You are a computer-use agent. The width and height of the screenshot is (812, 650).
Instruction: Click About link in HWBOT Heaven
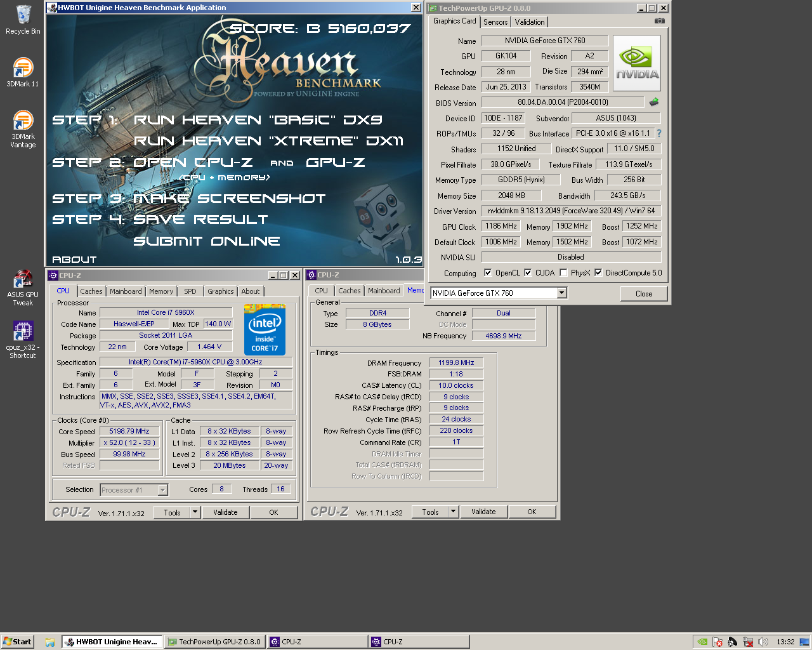pyautogui.click(x=74, y=260)
